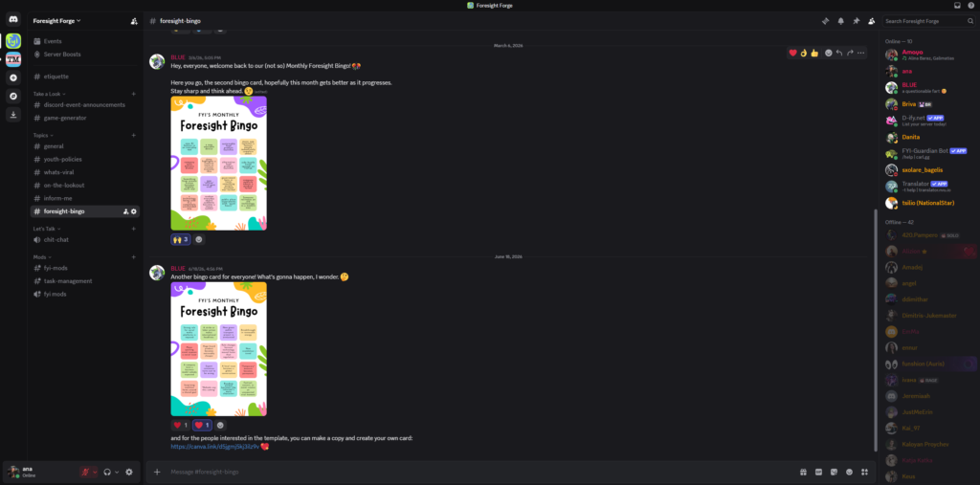Image resolution: width=980 pixels, height=485 pixels.
Task: Focus the Search Foresight Forge field
Action: tap(928, 21)
